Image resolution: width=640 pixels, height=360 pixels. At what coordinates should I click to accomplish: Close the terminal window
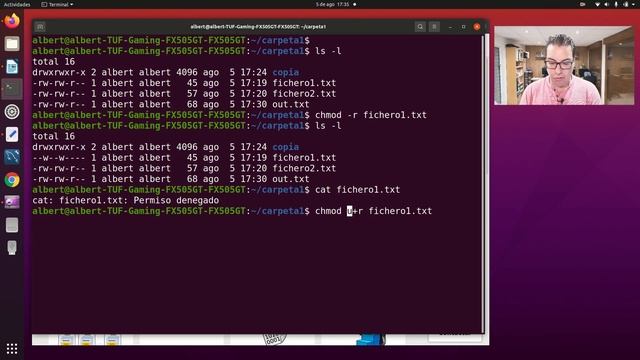point(477,27)
